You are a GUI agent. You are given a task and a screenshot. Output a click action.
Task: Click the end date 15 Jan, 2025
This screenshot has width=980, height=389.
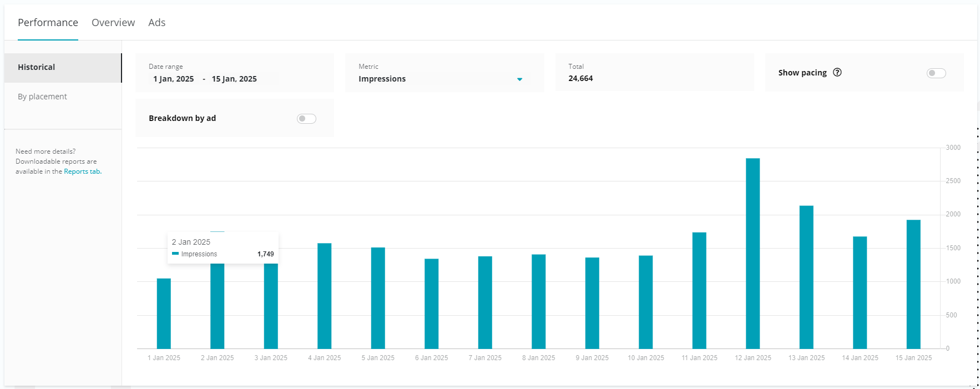(234, 79)
